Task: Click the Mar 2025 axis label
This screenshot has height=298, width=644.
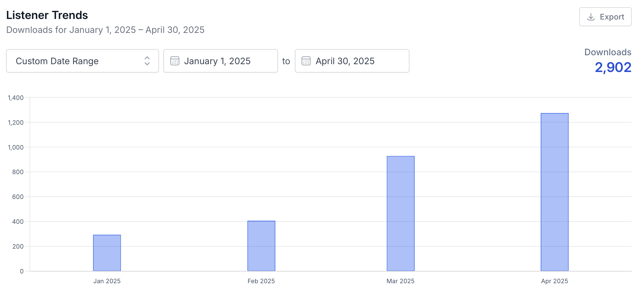Action: [x=400, y=281]
